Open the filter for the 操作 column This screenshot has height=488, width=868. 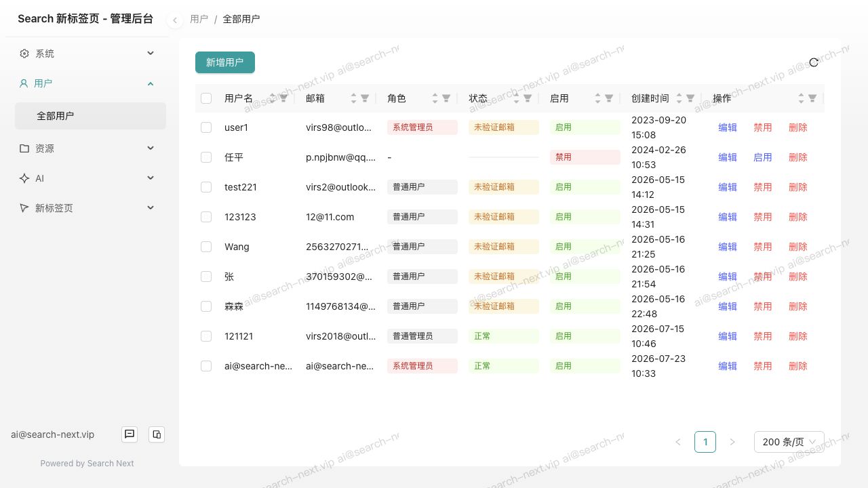coord(812,98)
